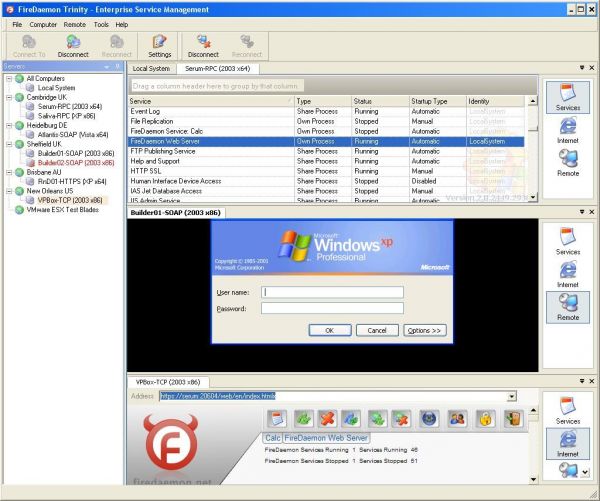Viewport: 600px width, 501px height.
Task: Click the pin icon on Servers panel header
Action: [x=117, y=67]
